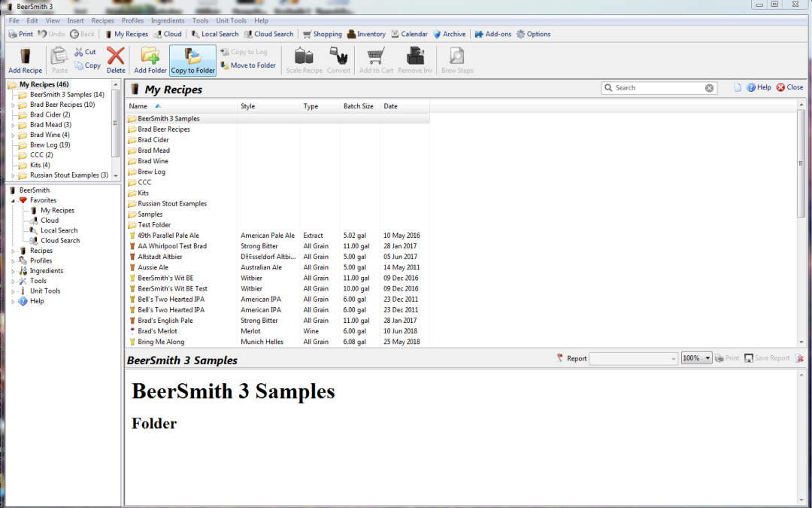Screen dimensions: 812x508
Task: Open Local Search from the top toolbar
Action: pos(215,34)
